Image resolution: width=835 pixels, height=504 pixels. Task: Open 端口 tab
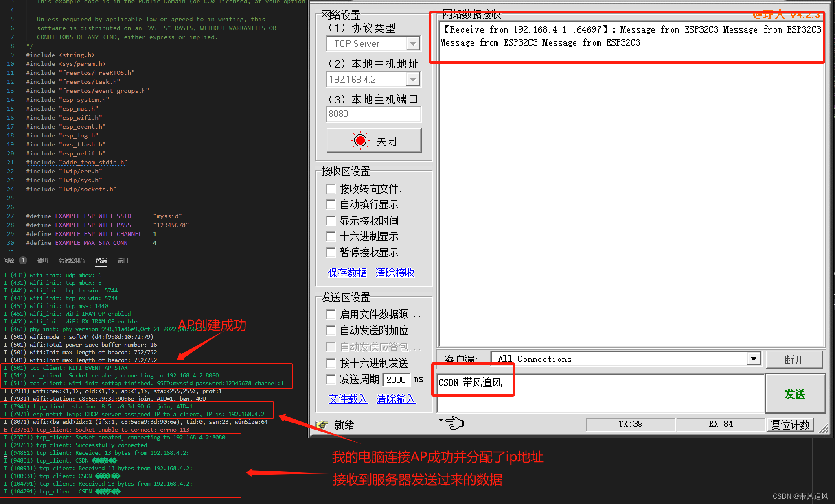pyautogui.click(x=123, y=260)
